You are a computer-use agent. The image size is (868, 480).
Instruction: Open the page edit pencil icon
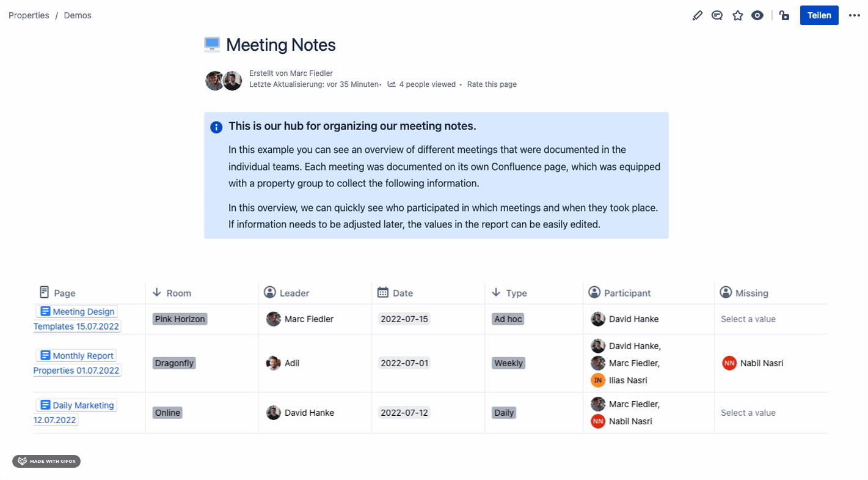pyautogui.click(x=697, y=15)
